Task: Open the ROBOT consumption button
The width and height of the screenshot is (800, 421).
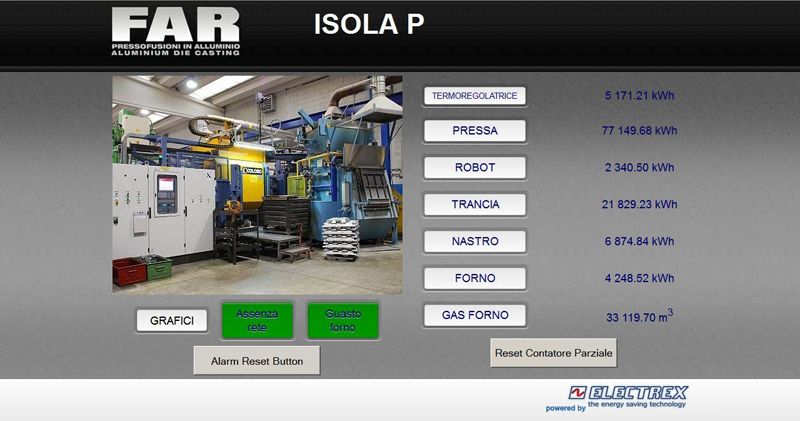Action: click(475, 168)
